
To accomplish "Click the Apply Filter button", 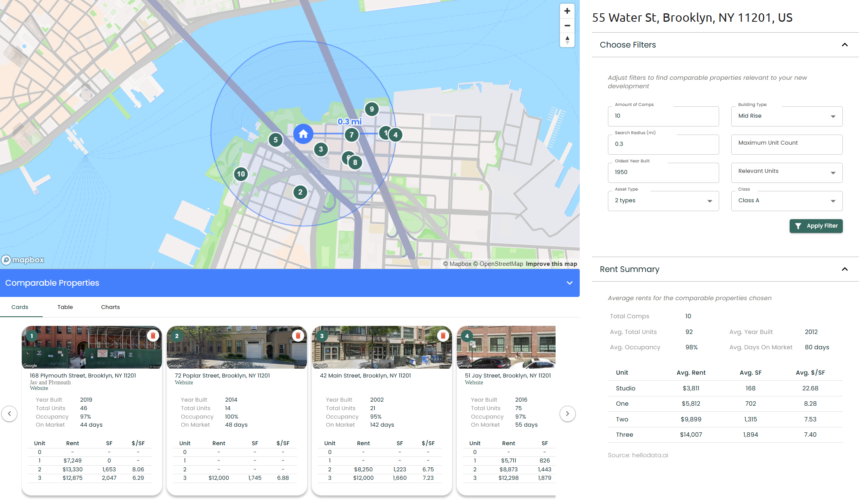I will (x=816, y=226).
